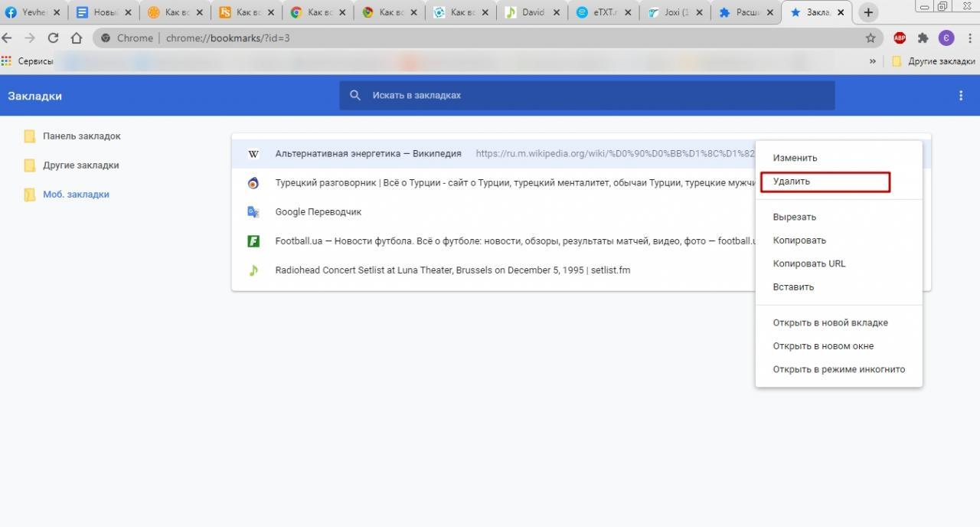Choose Вставить from context menu
The width and height of the screenshot is (980, 527).
tap(838, 287)
